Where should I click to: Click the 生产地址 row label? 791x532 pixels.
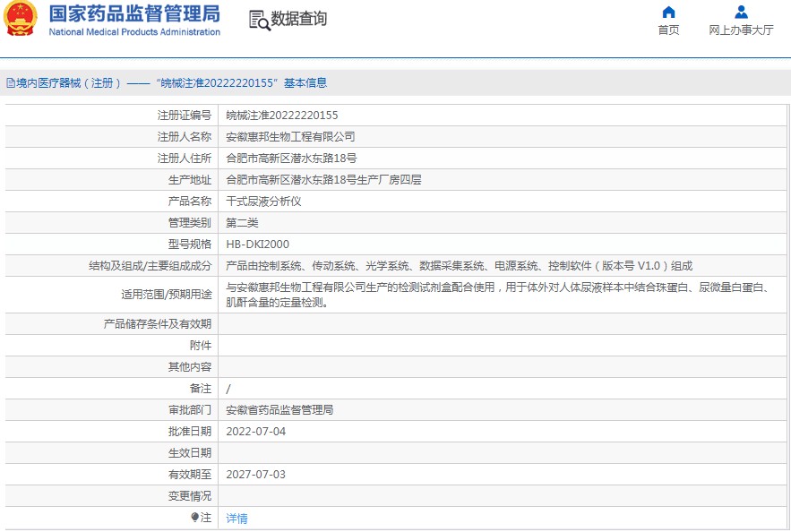[x=190, y=179]
